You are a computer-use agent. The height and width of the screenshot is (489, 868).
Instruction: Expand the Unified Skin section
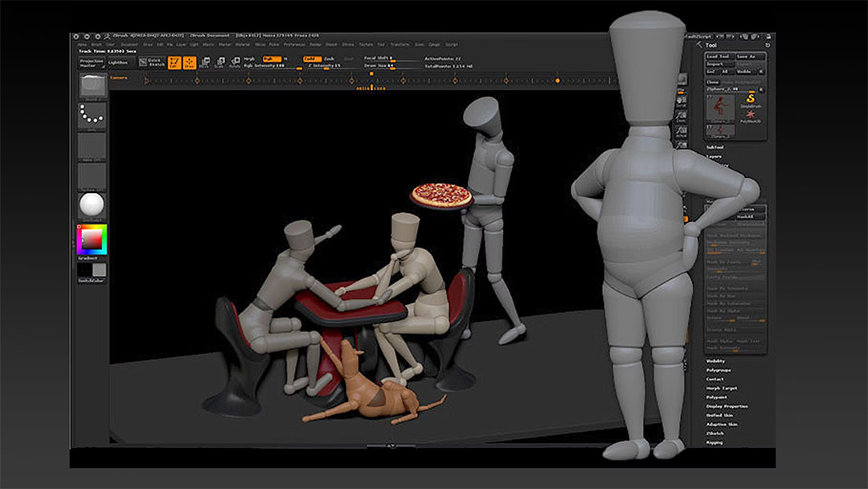tap(719, 415)
